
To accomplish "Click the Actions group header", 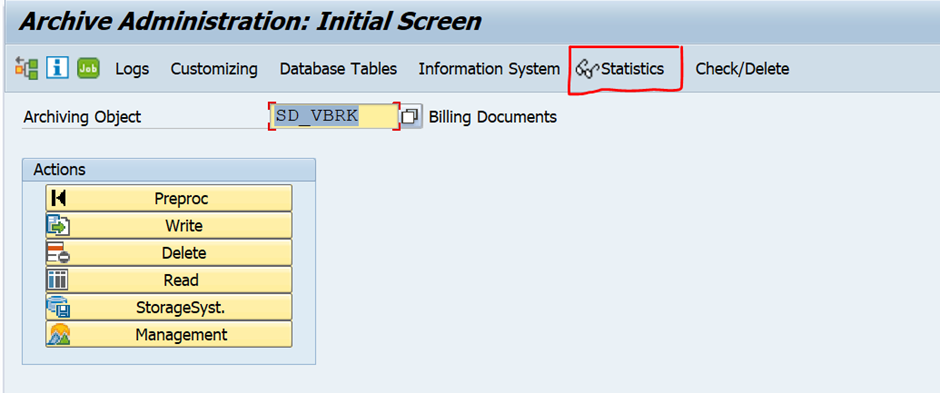I will 169,170.
